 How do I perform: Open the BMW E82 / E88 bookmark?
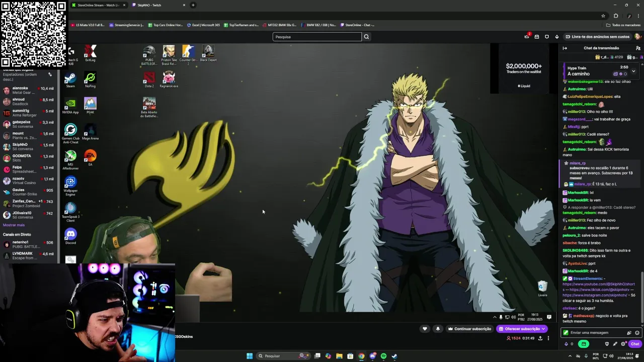[x=319, y=25]
